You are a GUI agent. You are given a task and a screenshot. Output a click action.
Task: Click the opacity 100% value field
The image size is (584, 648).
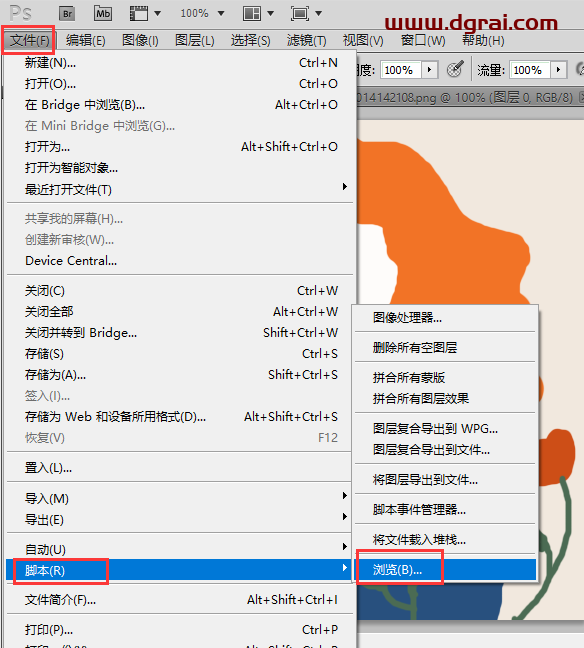click(x=400, y=70)
